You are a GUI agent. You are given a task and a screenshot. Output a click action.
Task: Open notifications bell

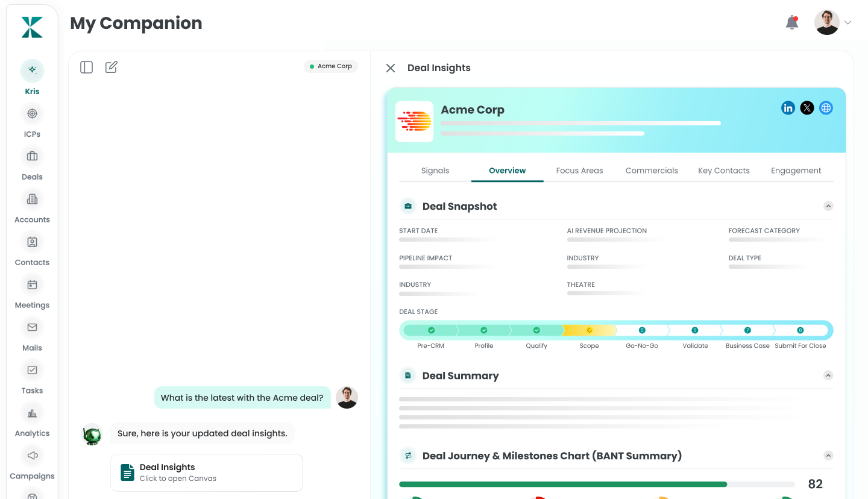(792, 23)
